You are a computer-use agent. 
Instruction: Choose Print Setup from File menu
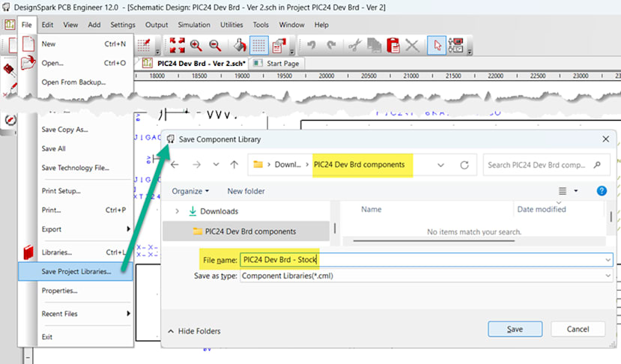pos(61,191)
